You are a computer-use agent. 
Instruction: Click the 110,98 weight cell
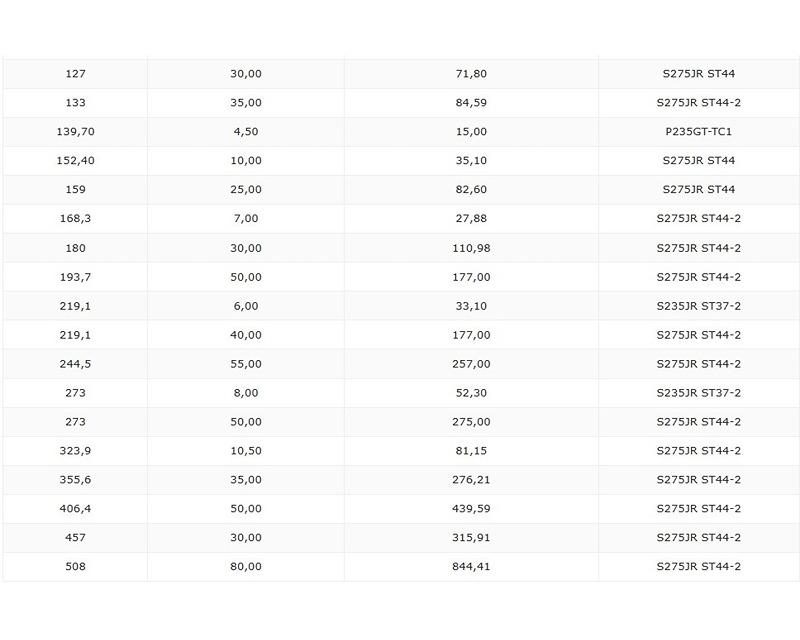click(471, 248)
